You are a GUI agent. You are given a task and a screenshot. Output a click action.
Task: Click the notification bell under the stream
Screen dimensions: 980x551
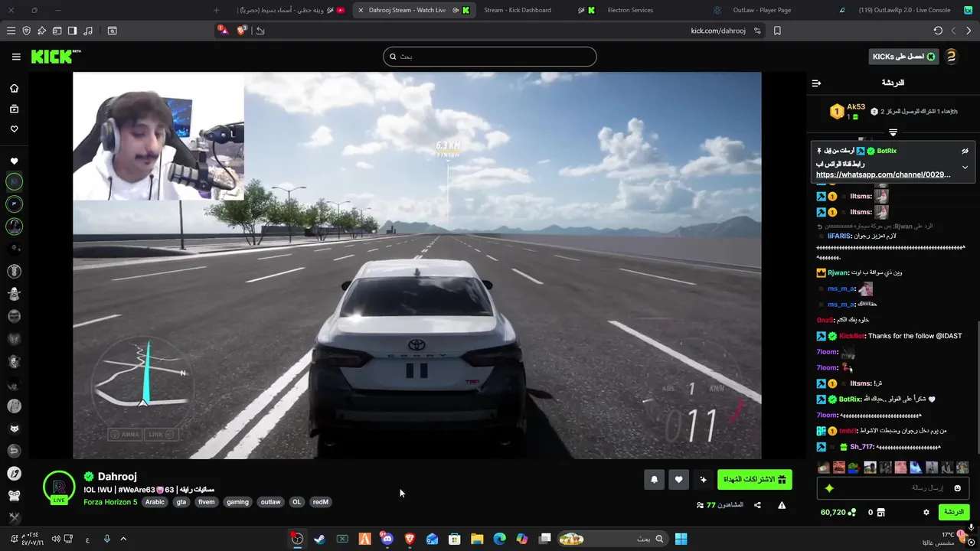click(655, 480)
